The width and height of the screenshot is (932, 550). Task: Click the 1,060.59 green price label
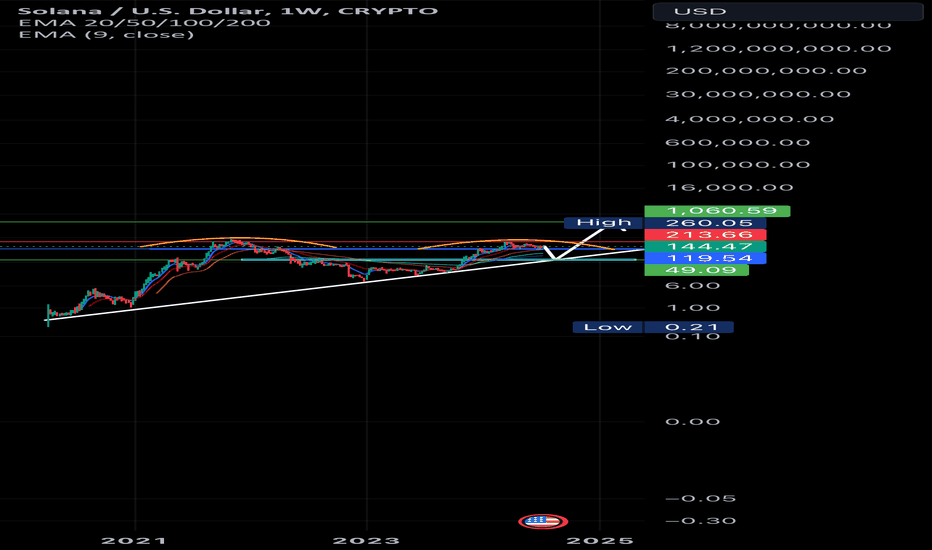[717, 210]
